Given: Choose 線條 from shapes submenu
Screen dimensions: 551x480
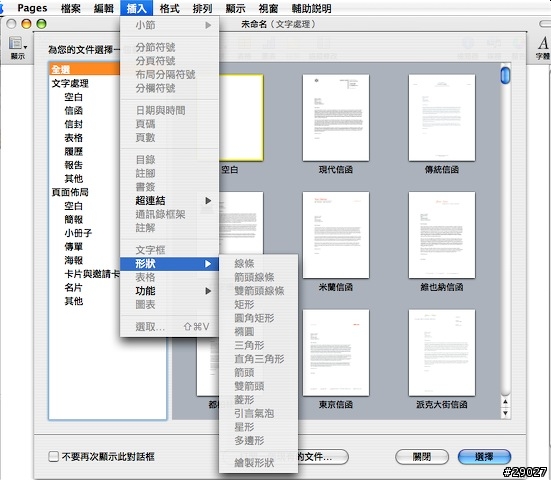Looking at the screenshot, I should pos(258,264).
